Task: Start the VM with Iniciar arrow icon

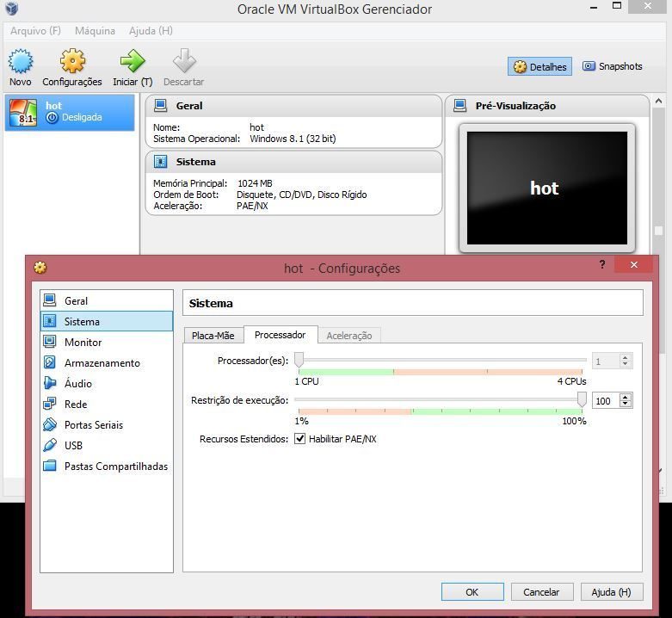Action: [x=133, y=61]
